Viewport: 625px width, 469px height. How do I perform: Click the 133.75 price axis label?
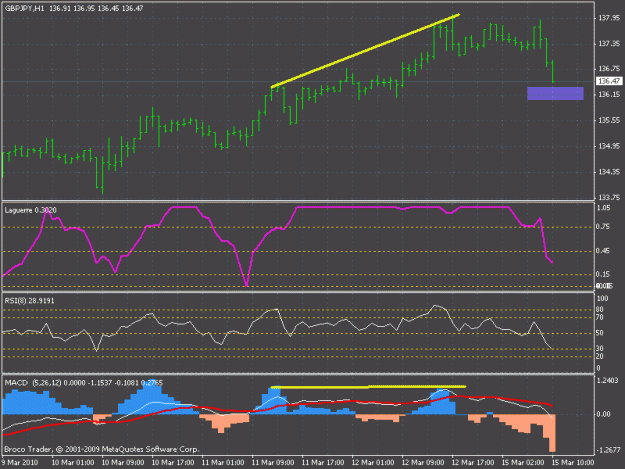click(609, 197)
